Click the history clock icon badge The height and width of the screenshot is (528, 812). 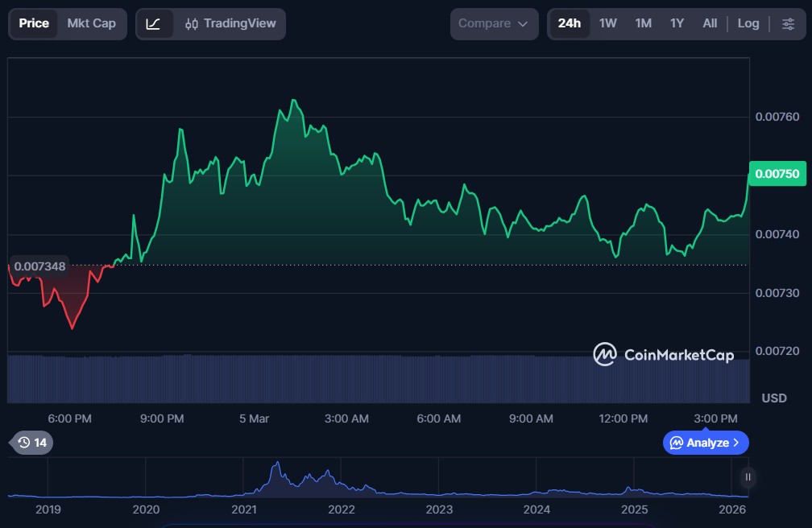tap(32, 442)
